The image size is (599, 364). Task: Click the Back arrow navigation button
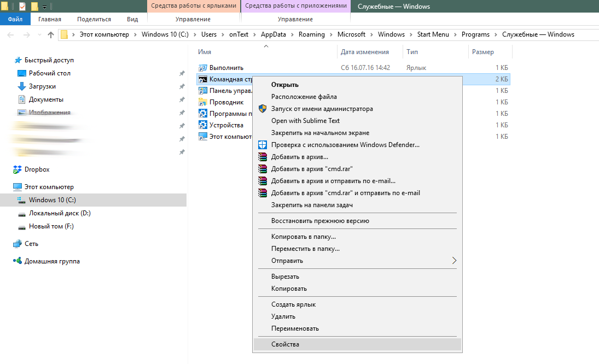point(11,35)
